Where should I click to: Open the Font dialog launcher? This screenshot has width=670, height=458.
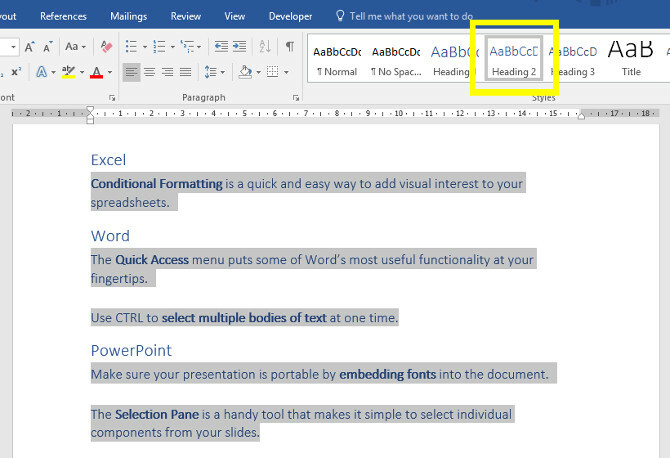(112, 98)
